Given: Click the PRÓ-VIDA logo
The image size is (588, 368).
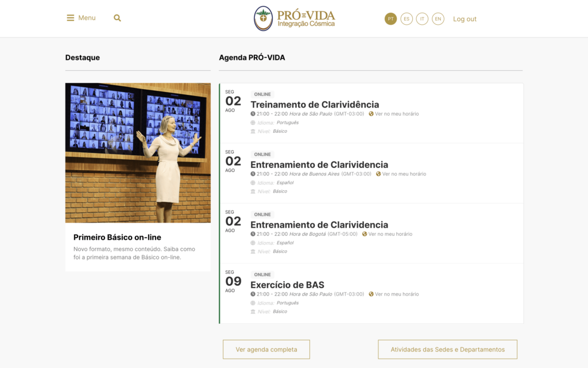Looking at the screenshot, I should pyautogui.click(x=295, y=18).
